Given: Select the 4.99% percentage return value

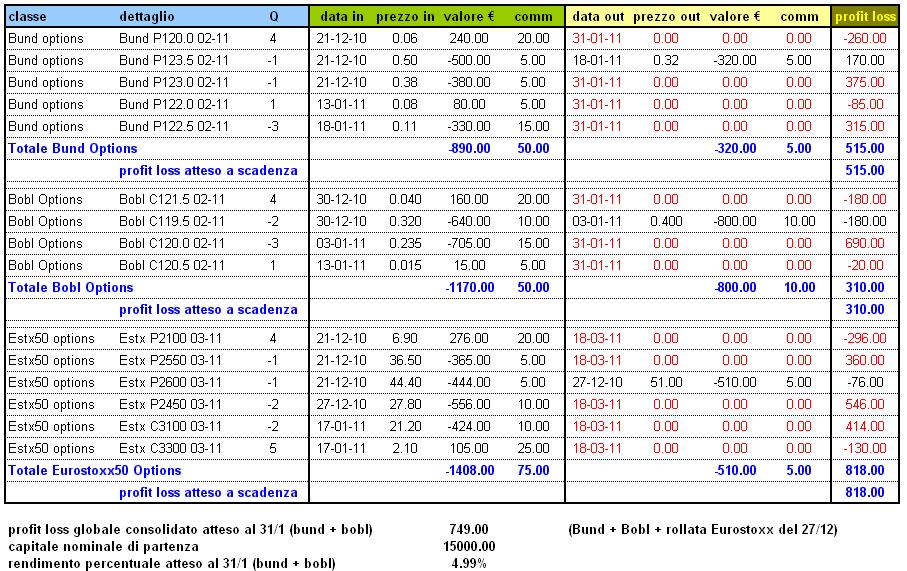Looking at the screenshot, I should (x=469, y=563).
